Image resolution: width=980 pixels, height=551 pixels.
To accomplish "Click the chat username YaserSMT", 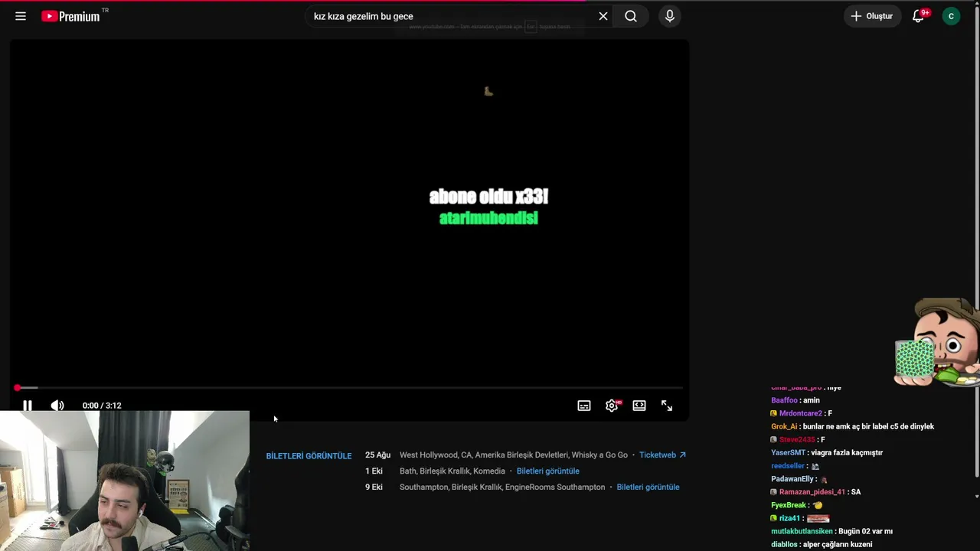I will 788,452.
